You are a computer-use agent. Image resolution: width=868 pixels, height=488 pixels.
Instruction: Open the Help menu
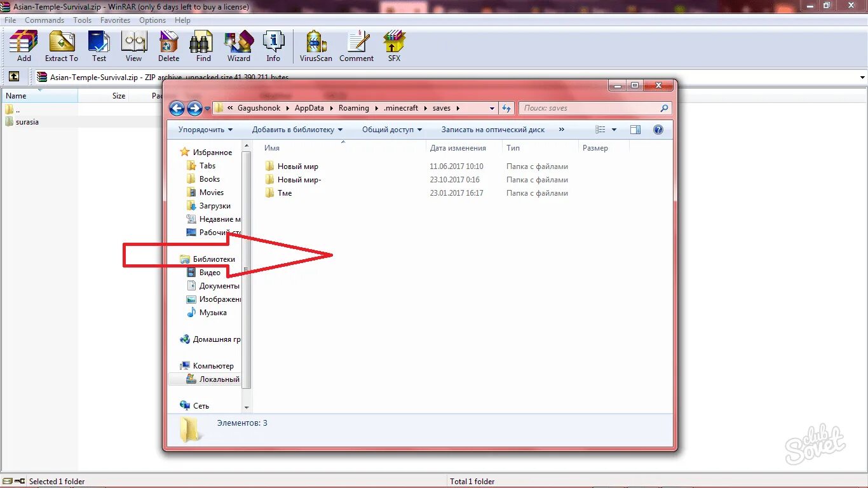182,20
